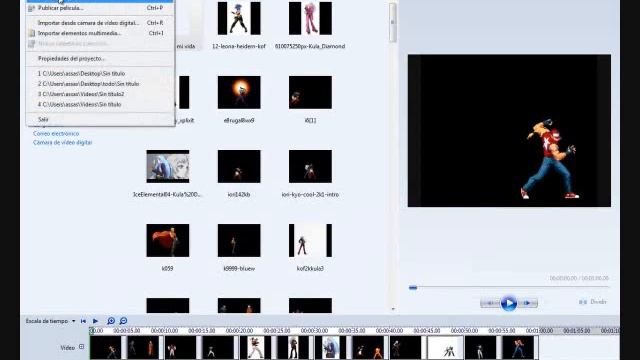Open the Escala de tiempo dropdown
This screenshot has width=640, height=360.
(51, 321)
